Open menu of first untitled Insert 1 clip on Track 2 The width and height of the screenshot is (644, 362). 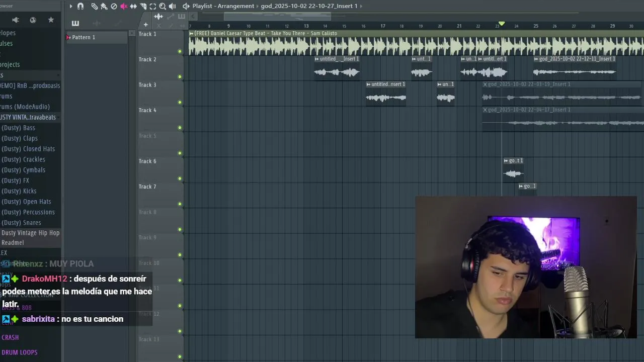tap(317, 59)
